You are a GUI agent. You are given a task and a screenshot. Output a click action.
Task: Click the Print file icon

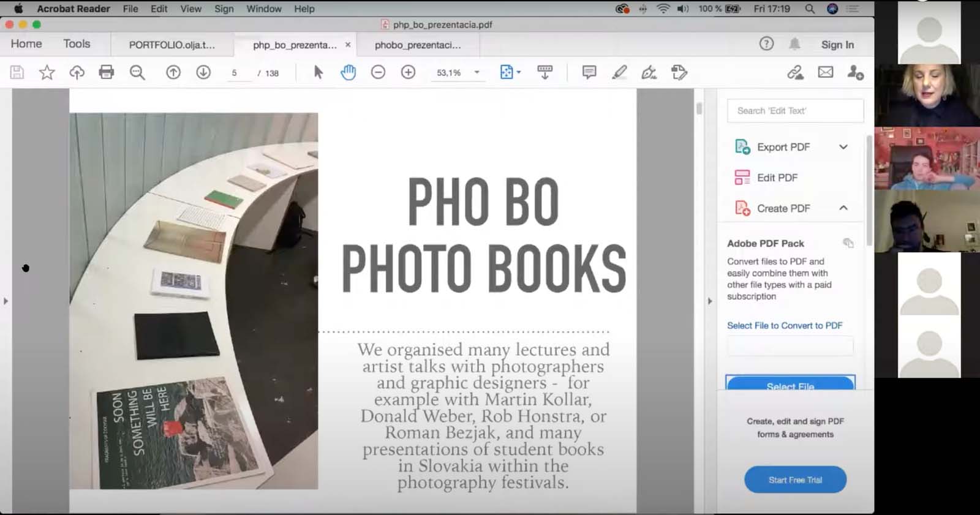(107, 72)
